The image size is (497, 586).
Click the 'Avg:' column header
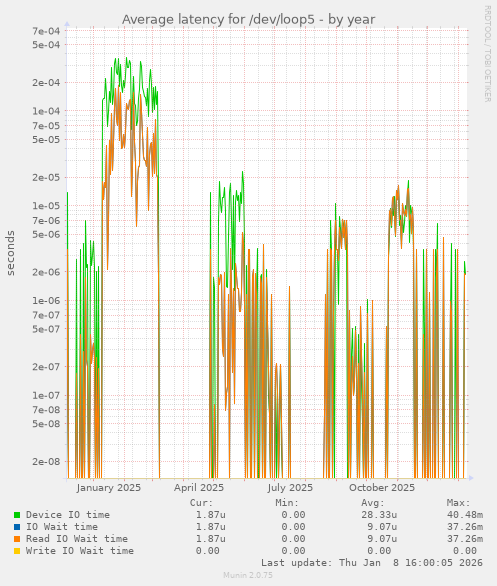(x=373, y=503)
